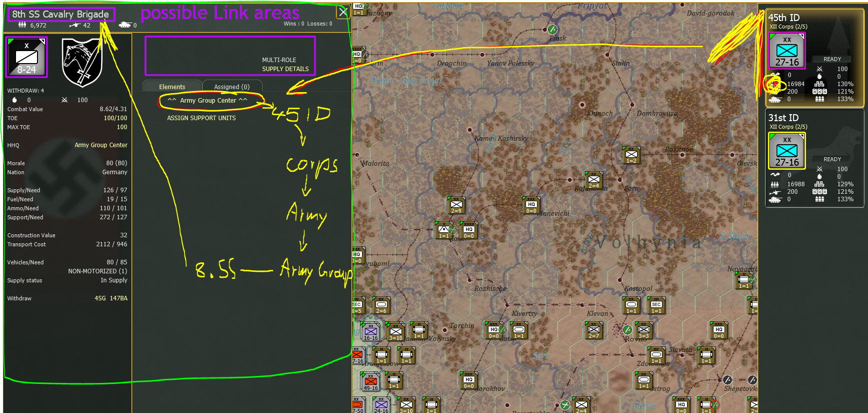Select the 31st ID 27-16 counter
The width and height of the screenshot is (868, 413).
click(x=787, y=151)
